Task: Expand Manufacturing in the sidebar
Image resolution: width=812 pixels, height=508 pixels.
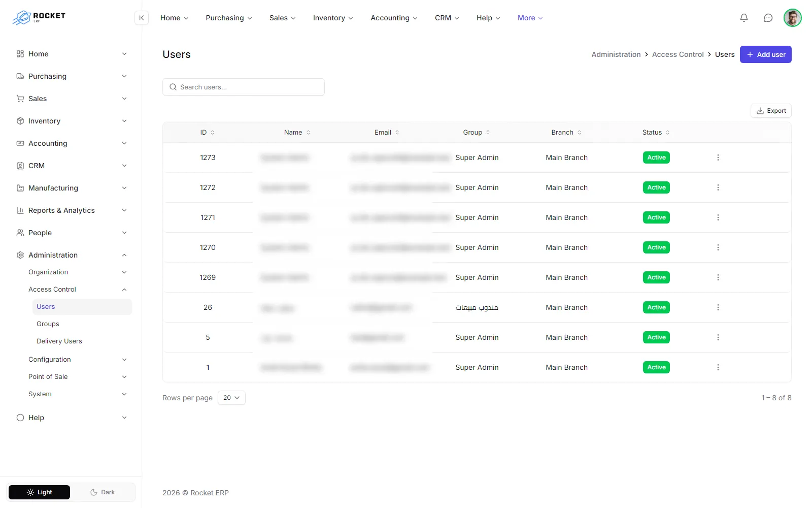Action: [71, 188]
